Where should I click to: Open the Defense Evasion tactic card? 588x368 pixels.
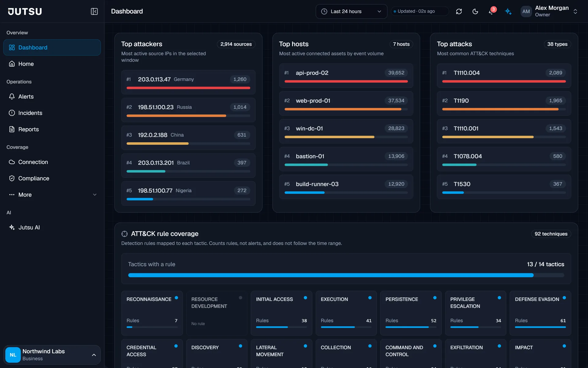click(x=540, y=313)
